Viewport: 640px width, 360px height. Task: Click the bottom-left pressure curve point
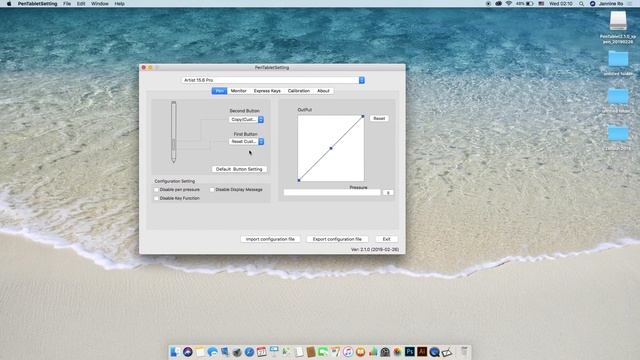(299, 180)
